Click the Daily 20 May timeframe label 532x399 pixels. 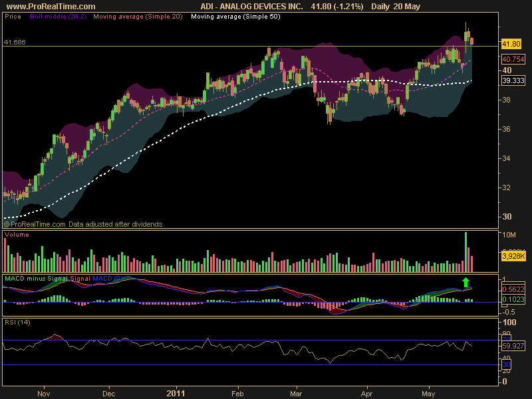tap(396, 7)
